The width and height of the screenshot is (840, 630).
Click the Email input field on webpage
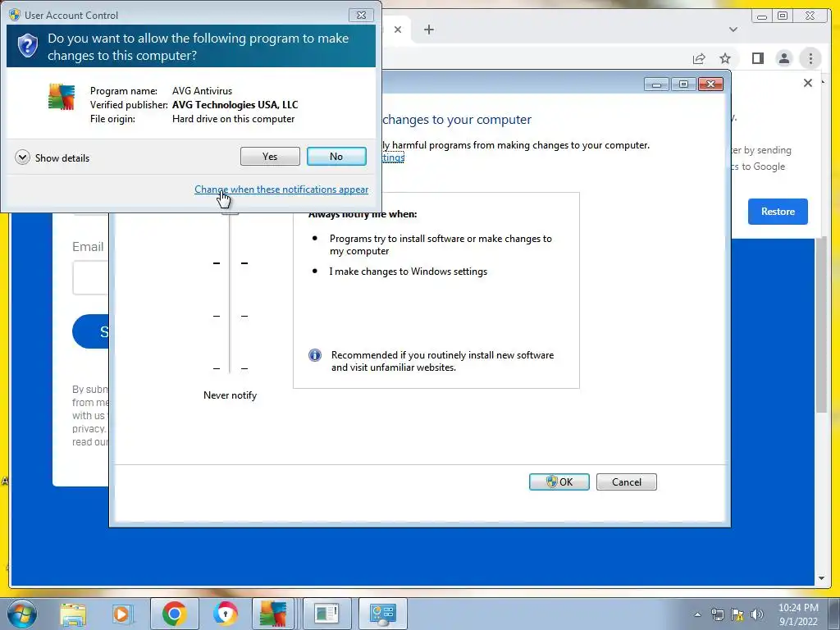[x=90, y=277]
